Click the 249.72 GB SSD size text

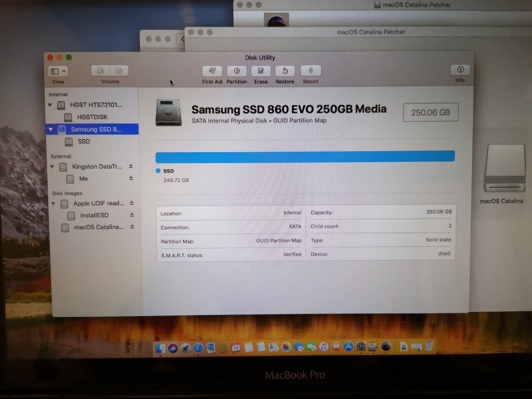(176, 180)
